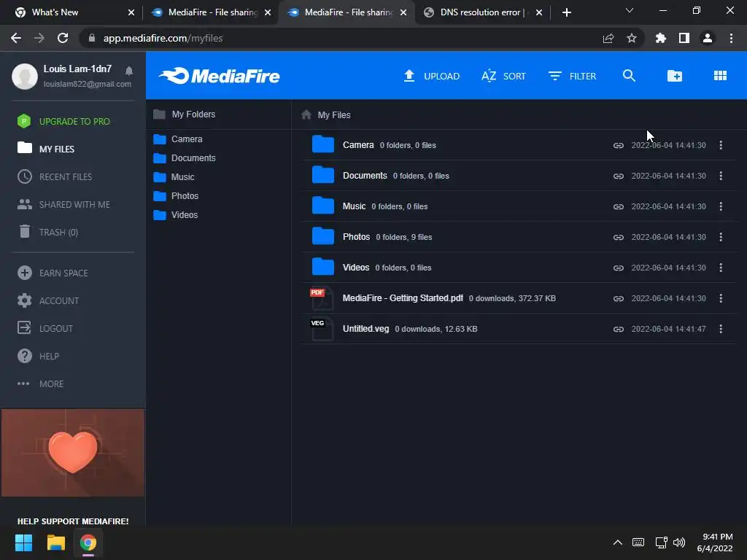Copy share link for Documents folder
Screen dimensions: 747x560
(619, 176)
